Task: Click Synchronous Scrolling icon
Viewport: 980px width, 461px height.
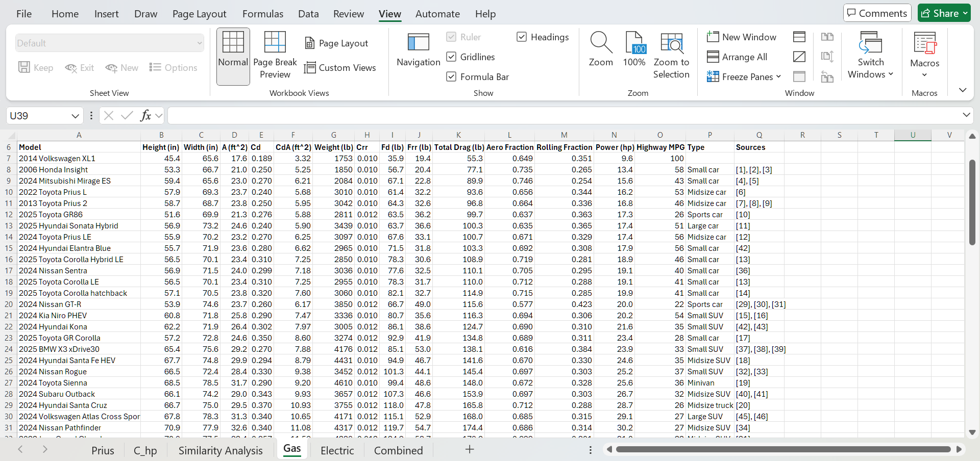Action: pos(827,57)
